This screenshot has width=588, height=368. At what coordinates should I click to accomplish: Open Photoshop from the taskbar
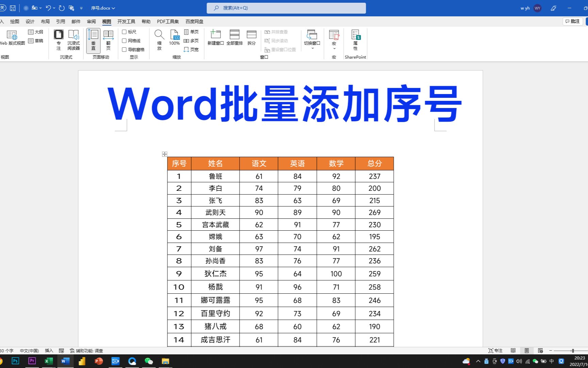tap(15, 361)
